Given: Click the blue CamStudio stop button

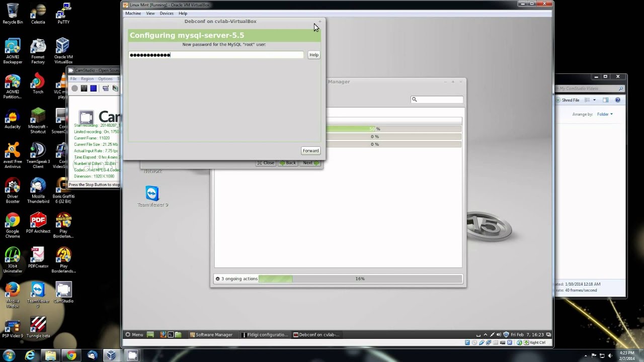Looking at the screenshot, I should coord(94,88).
